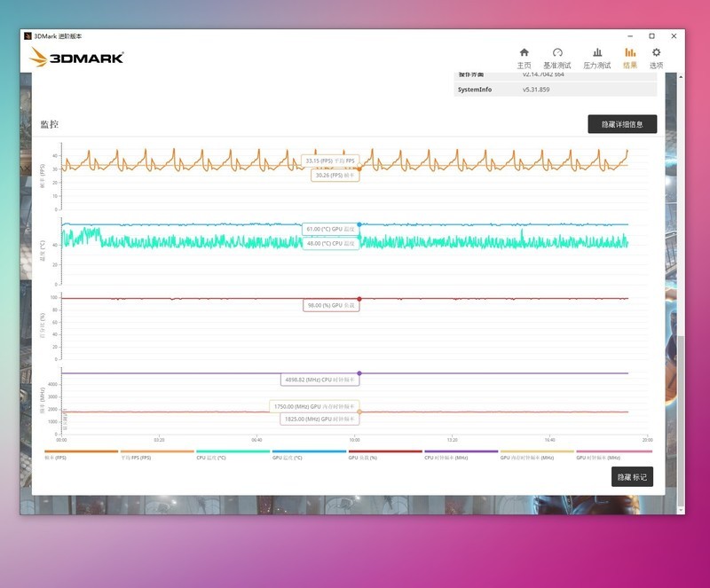Click the 61.00 (°C) GPU 温度 label
710x588 pixels.
pos(330,229)
